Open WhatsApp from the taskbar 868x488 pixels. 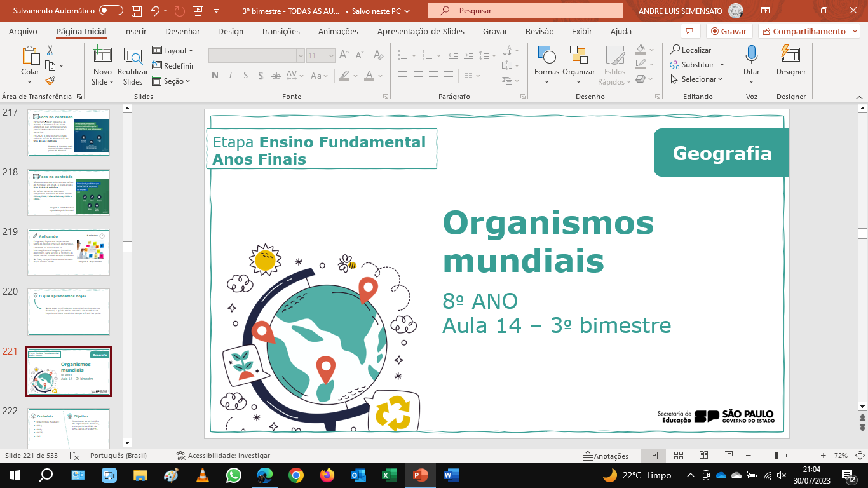pyautogui.click(x=234, y=475)
